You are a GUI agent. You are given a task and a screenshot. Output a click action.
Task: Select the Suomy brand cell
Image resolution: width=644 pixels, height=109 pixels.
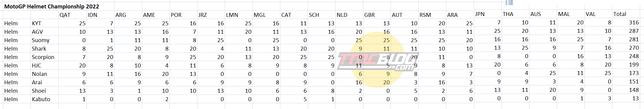coord(44,40)
